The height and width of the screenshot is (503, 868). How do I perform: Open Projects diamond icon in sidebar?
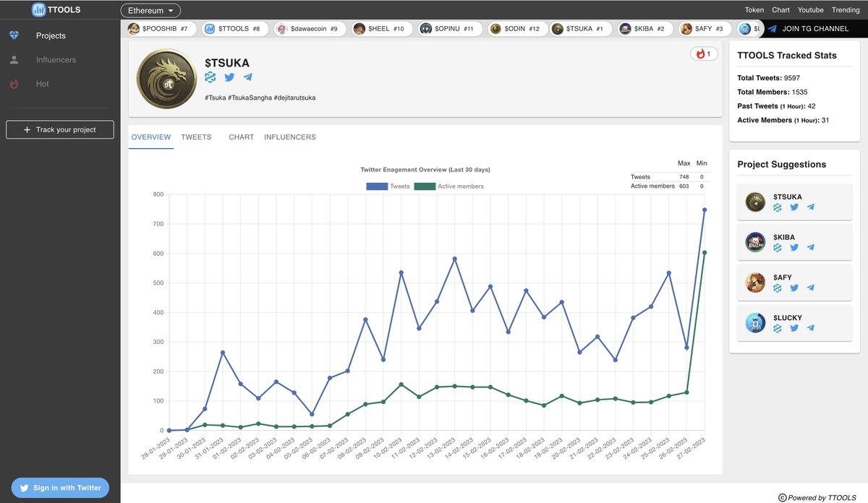14,35
